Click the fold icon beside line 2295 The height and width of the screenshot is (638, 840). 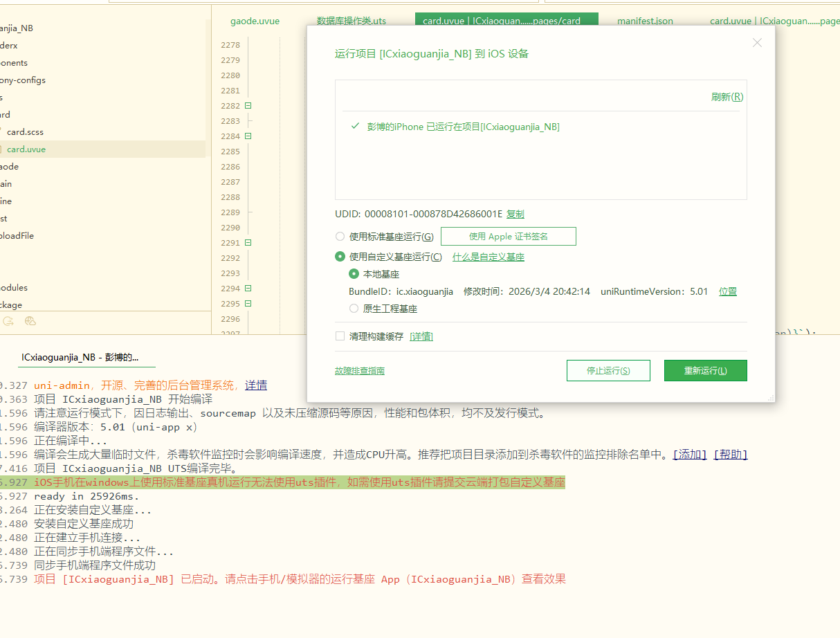point(248,304)
